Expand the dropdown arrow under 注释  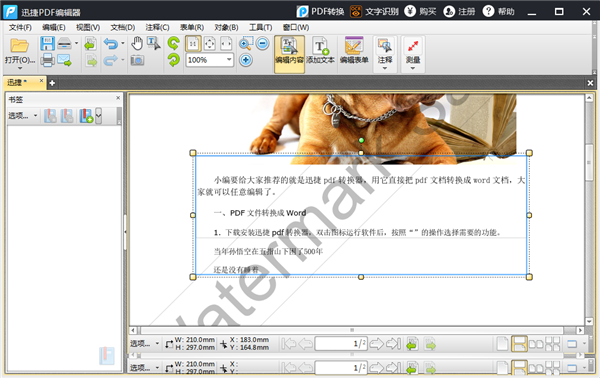[x=385, y=68]
